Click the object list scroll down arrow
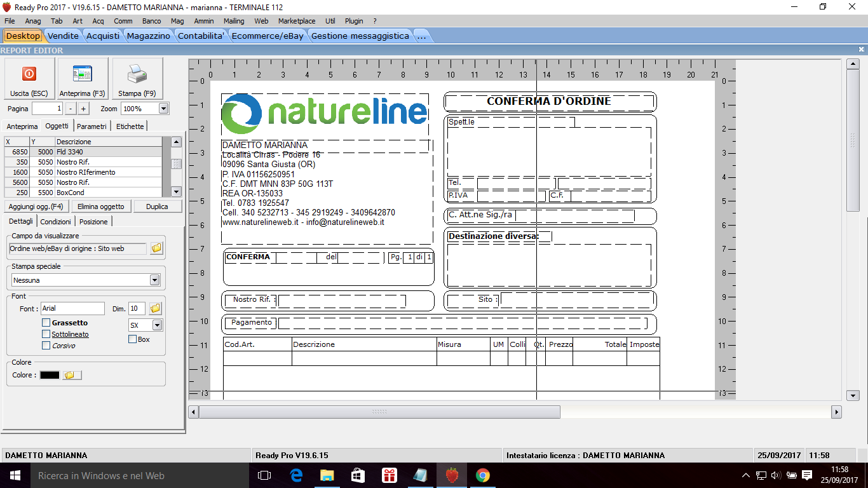The image size is (868, 488). click(x=177, y=192)
